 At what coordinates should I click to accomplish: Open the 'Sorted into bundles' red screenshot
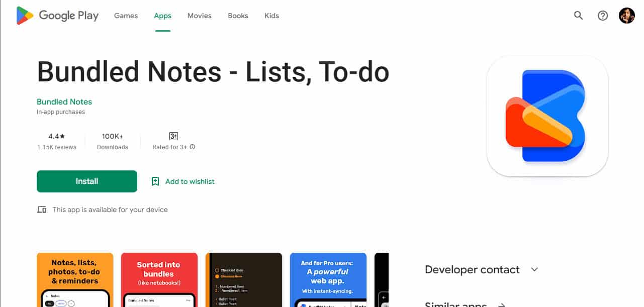(x=159, y=280)
